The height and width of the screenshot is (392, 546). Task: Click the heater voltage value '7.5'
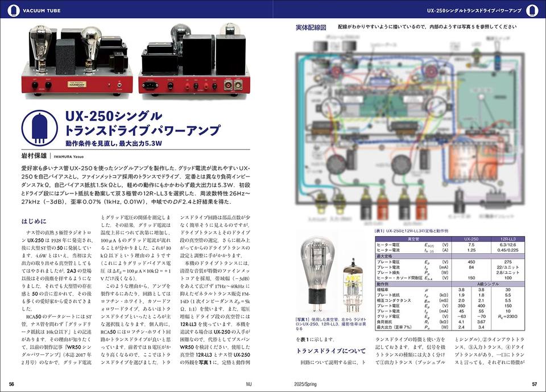tap(471, 245)
